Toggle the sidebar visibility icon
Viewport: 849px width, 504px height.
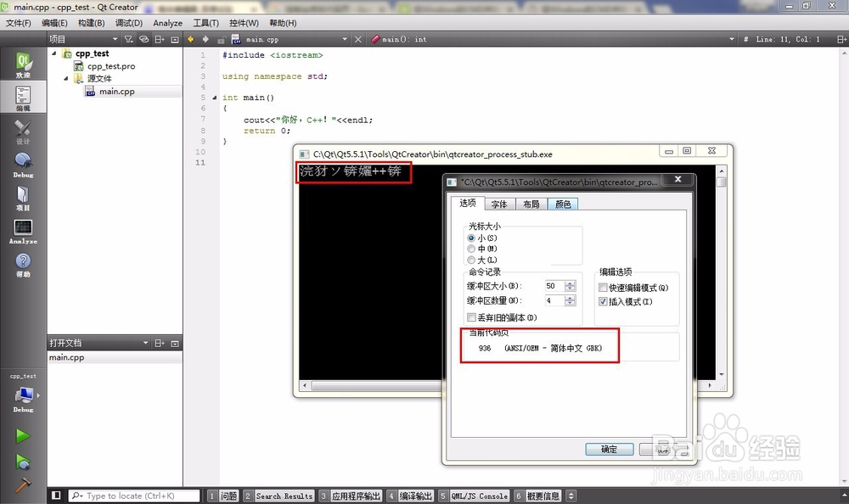56,495
